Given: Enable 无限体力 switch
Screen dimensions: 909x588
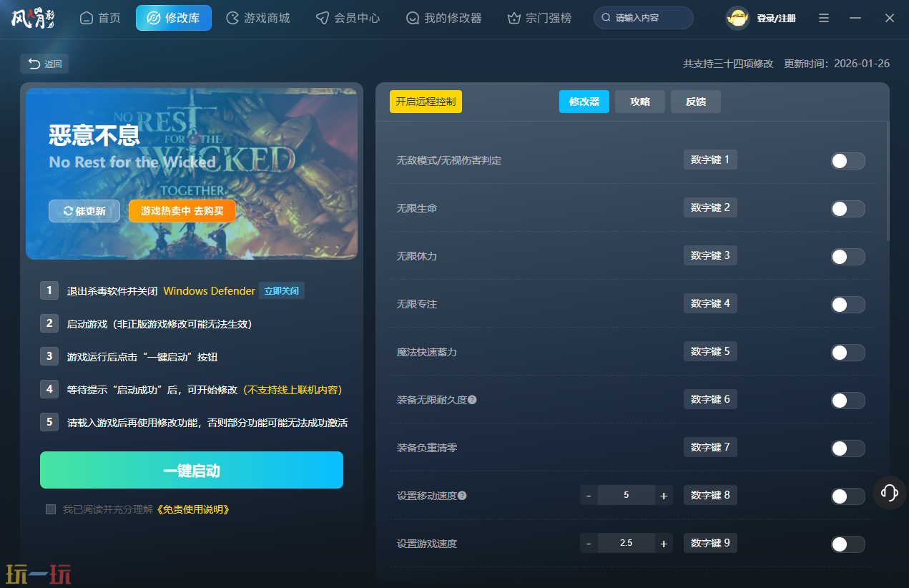Looking at the screenshot, I should click(848, 257).
